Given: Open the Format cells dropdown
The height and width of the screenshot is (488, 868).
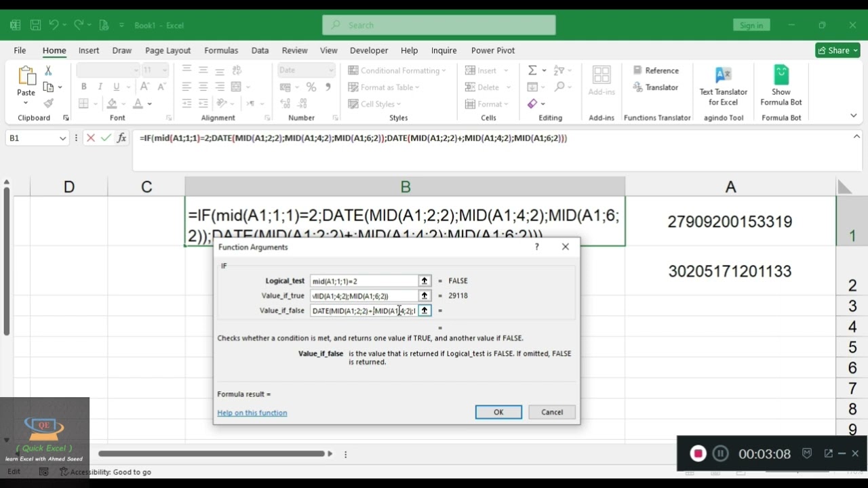Looking at the screenshot, I should click(507, 104).
